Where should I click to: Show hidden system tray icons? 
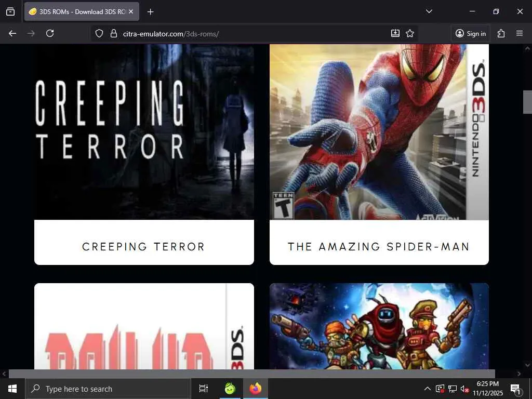pyautogui.click(x=428, y=389)
